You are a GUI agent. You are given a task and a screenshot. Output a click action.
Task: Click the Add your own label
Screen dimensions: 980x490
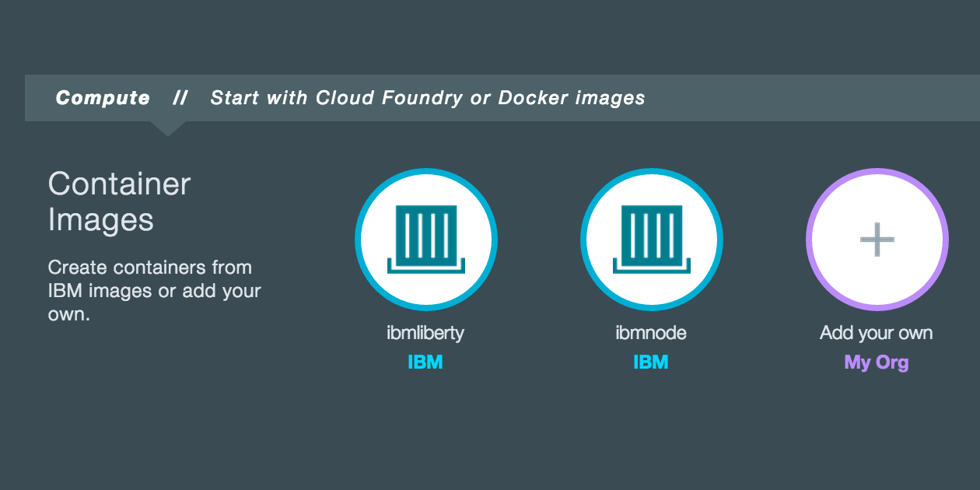coord(877,333)
